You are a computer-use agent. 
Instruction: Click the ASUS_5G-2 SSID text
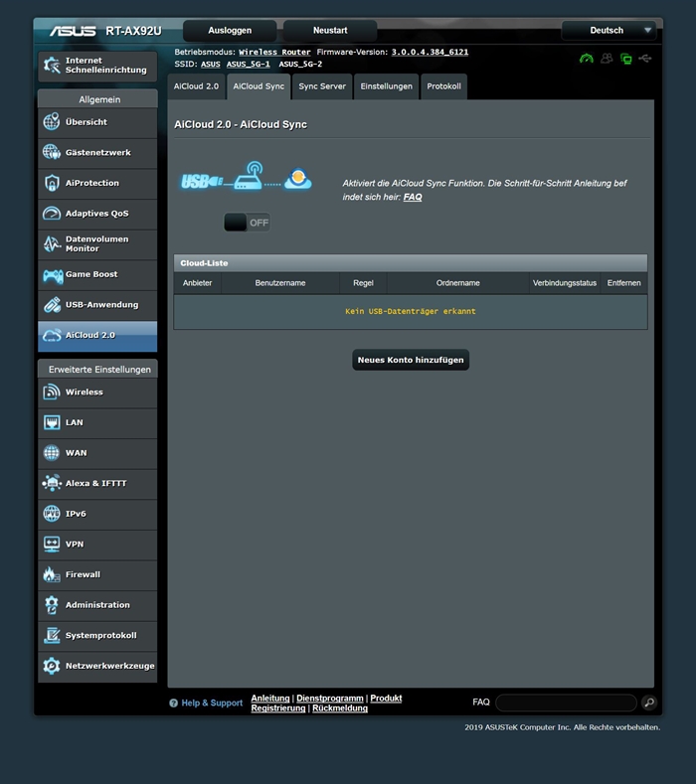point(300,64)
